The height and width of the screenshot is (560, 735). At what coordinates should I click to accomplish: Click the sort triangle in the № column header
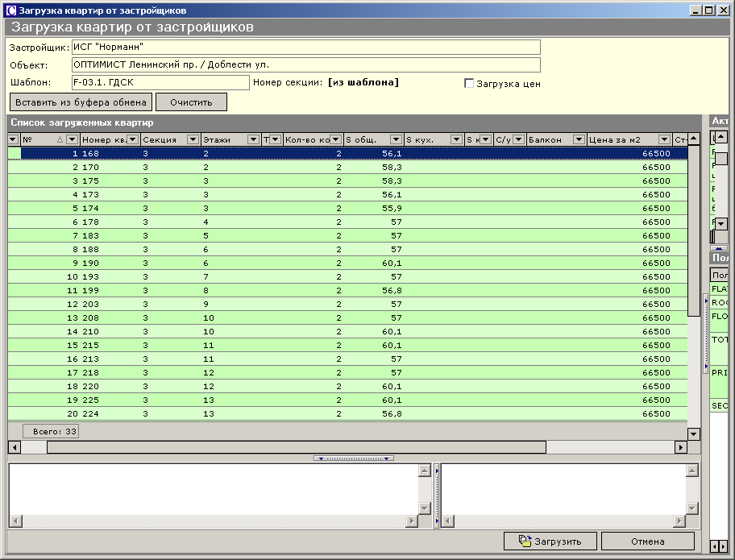click(x=60, y=139)
